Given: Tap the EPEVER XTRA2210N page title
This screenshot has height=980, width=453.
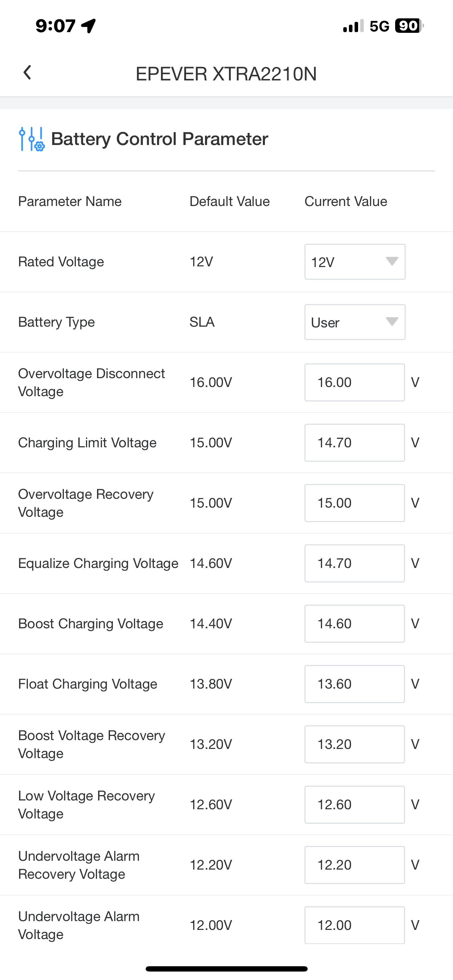Looking at the screenshot, I should click(x=226, y=74).
